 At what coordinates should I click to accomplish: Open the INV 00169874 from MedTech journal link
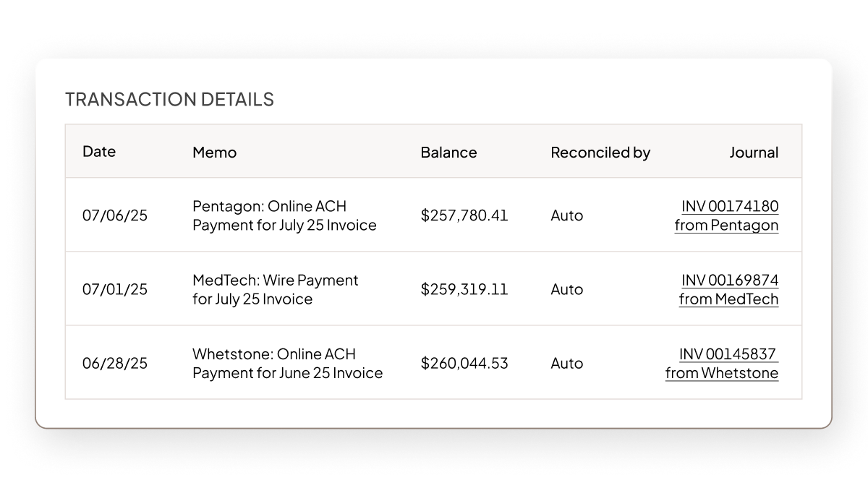(730, 288)
